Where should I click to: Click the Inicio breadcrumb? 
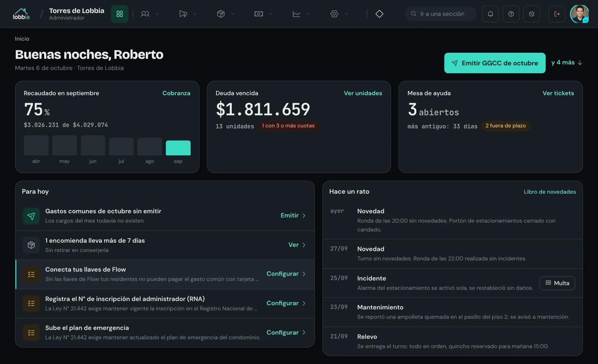22,38
